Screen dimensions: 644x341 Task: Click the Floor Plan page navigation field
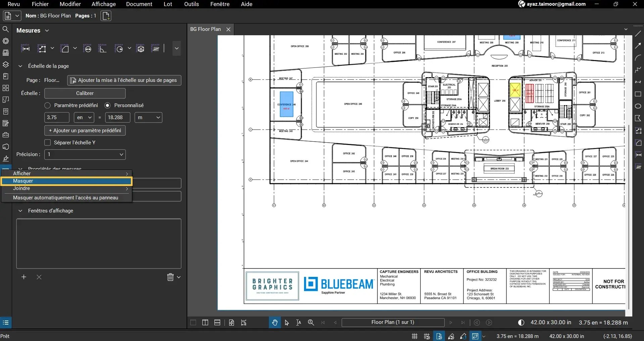[393, 322]
